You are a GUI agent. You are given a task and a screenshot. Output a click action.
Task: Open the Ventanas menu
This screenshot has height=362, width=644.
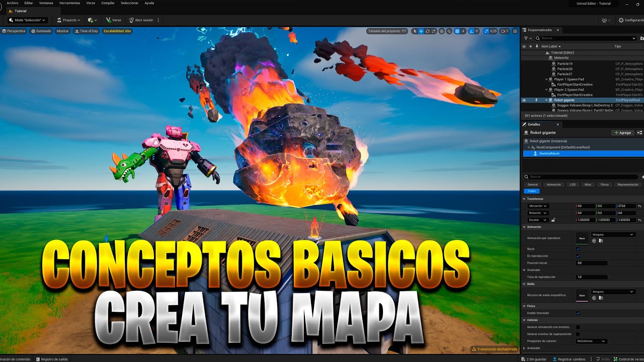46,3
